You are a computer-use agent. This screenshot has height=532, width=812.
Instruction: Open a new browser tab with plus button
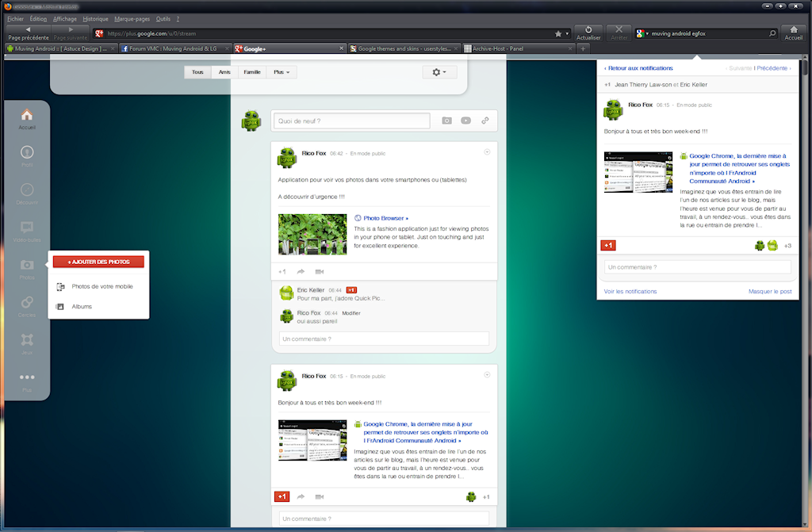click(583, 48)
